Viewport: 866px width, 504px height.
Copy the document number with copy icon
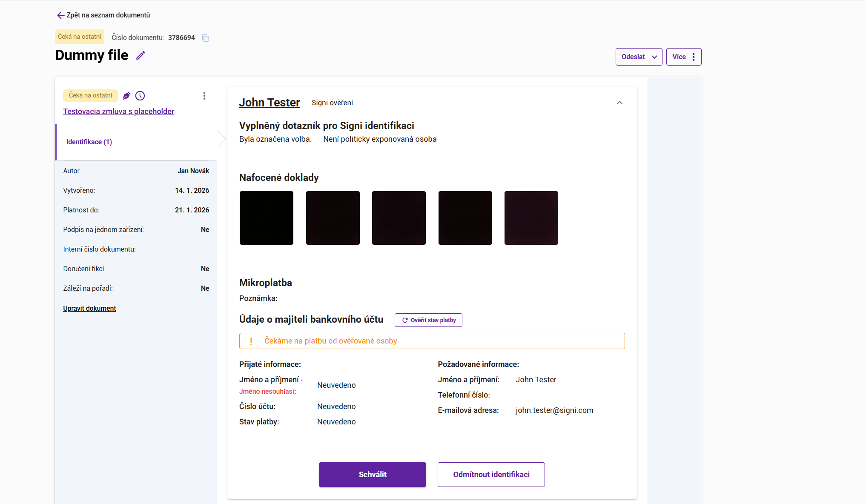[205, 38]
